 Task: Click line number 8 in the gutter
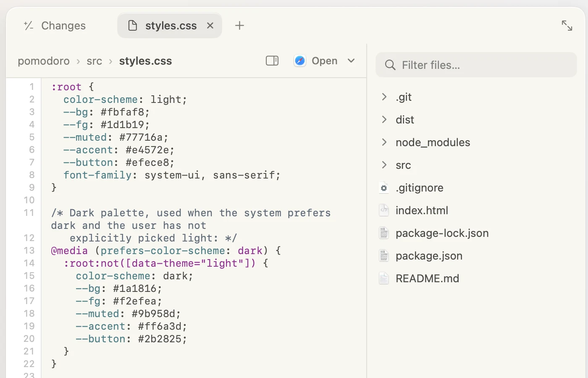click(32, 175)
